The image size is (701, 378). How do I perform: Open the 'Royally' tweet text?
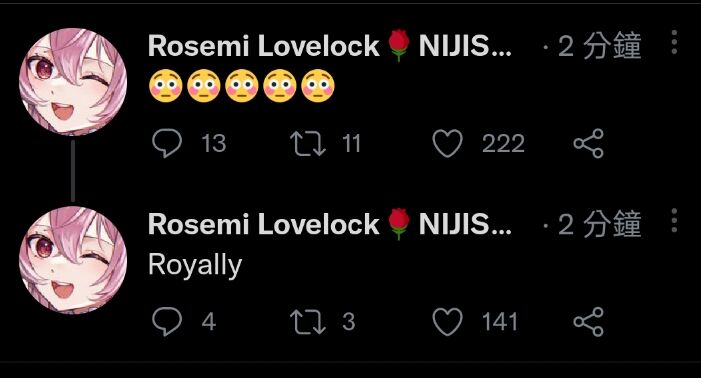tap(195, 265)
